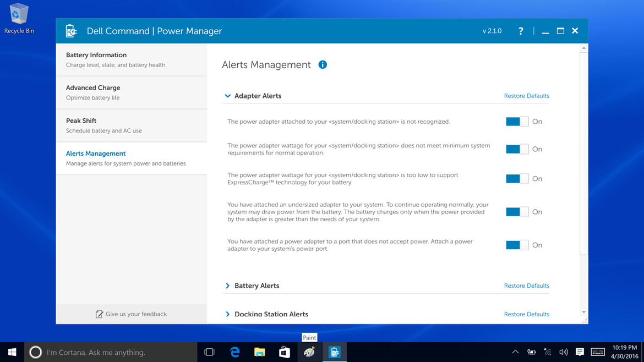Screen dimensions: 644x362
Task: Select the Alerts Management tab
Action: 132,158
